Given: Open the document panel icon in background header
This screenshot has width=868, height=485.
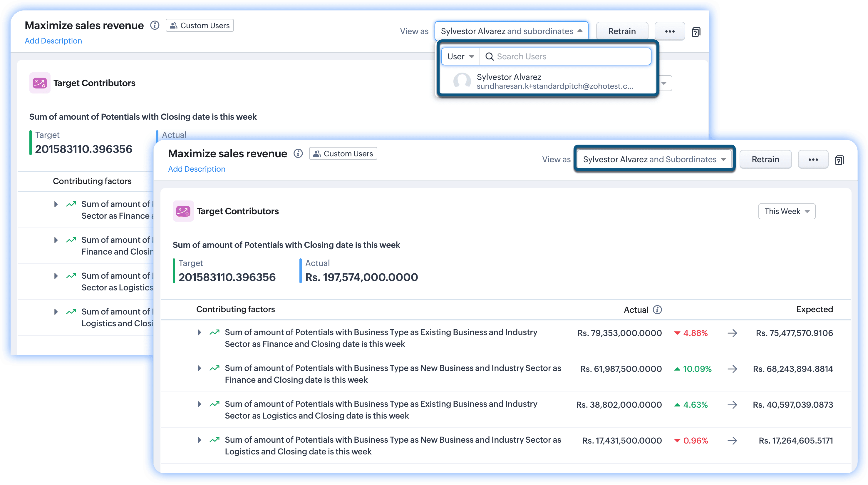Looking at the screenshot, I should (x=696, y=32).
